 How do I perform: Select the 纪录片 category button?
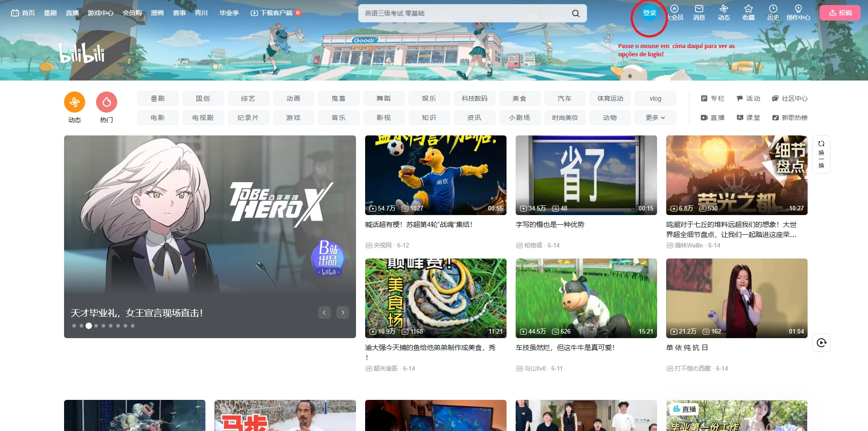pyautogui.click(x=248, y=118)
